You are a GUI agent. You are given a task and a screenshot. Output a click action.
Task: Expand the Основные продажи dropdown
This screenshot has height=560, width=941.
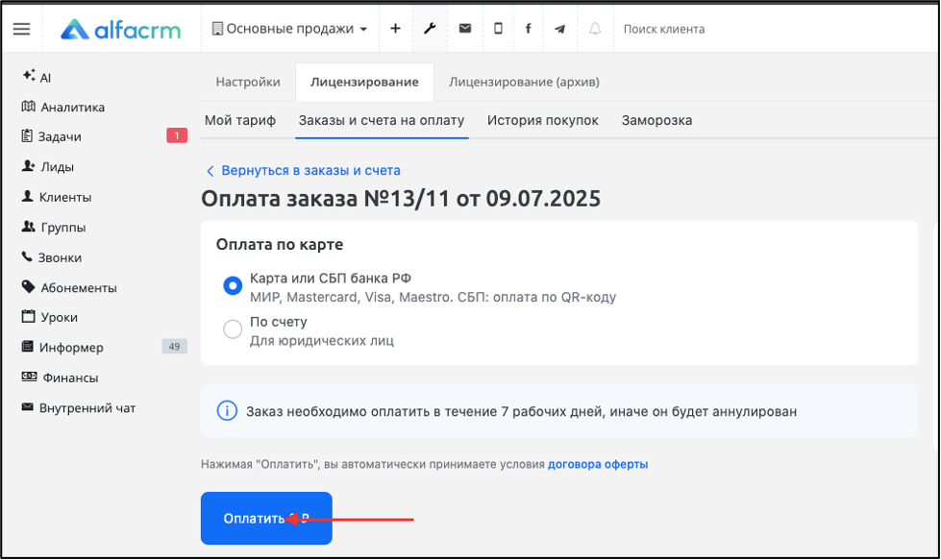click(290, 28)
